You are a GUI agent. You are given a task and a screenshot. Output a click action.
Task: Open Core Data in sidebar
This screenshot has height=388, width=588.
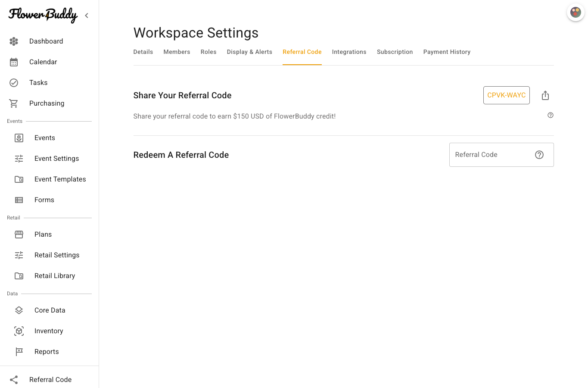(x=50, y=310)
